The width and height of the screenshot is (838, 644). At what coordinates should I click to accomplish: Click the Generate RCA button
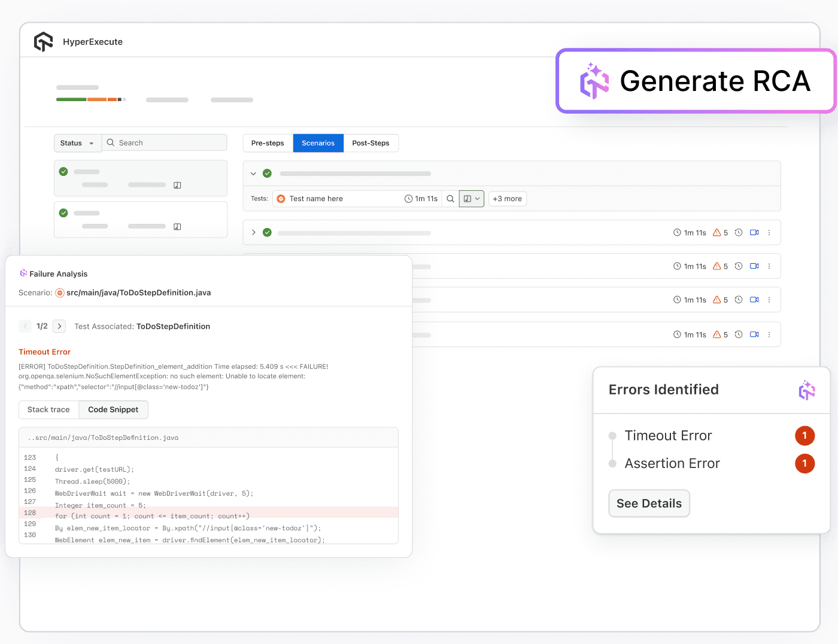click(x=696, y=81)
